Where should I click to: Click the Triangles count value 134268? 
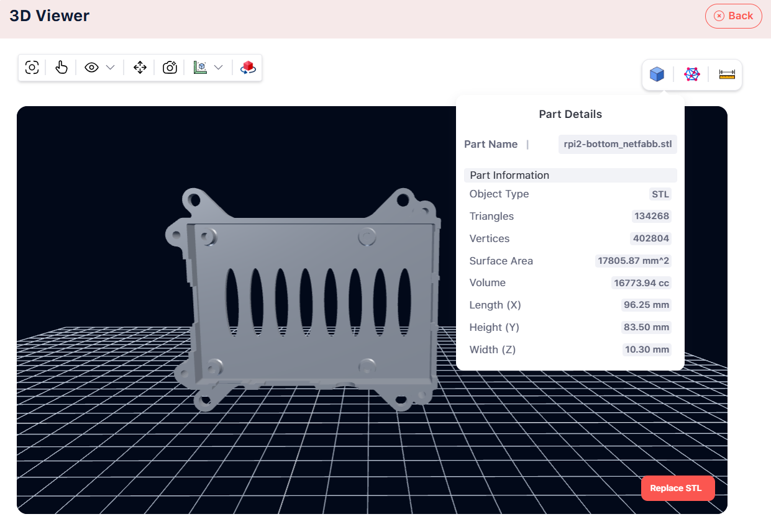tap(651, 216)
